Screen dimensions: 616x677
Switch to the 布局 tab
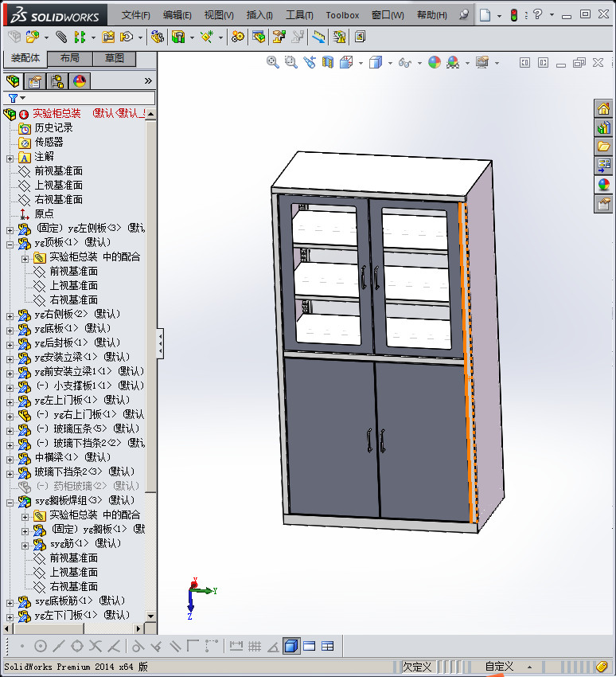tap(69, 58)
